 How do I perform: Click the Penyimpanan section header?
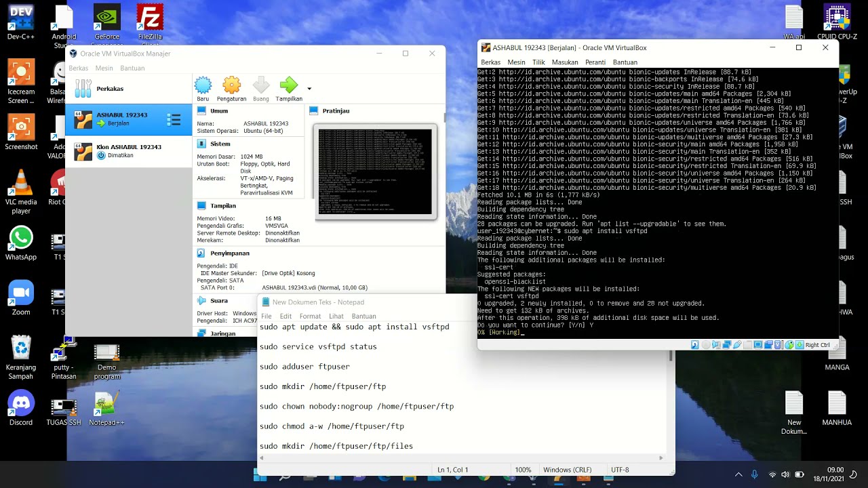click(x=230, y=253)
